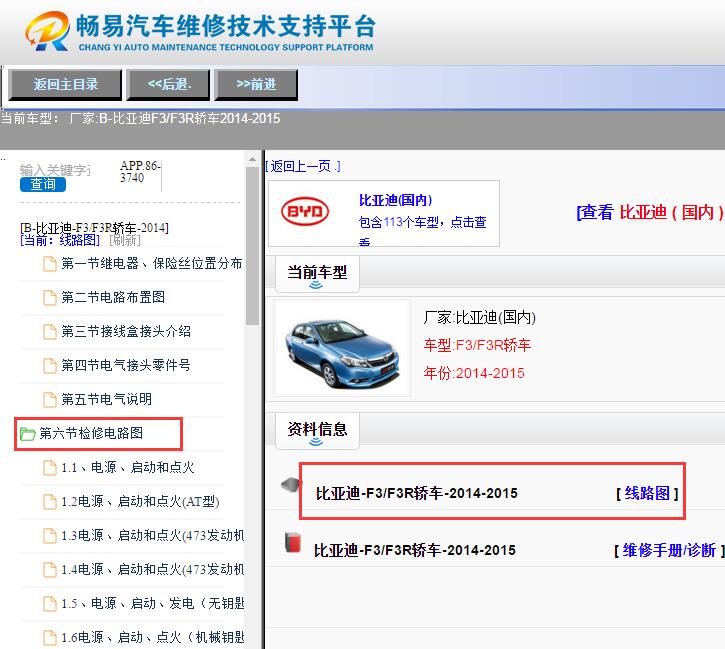
Task: Open 1.6电源、启动、点火 item
Action: click(153, 637)
